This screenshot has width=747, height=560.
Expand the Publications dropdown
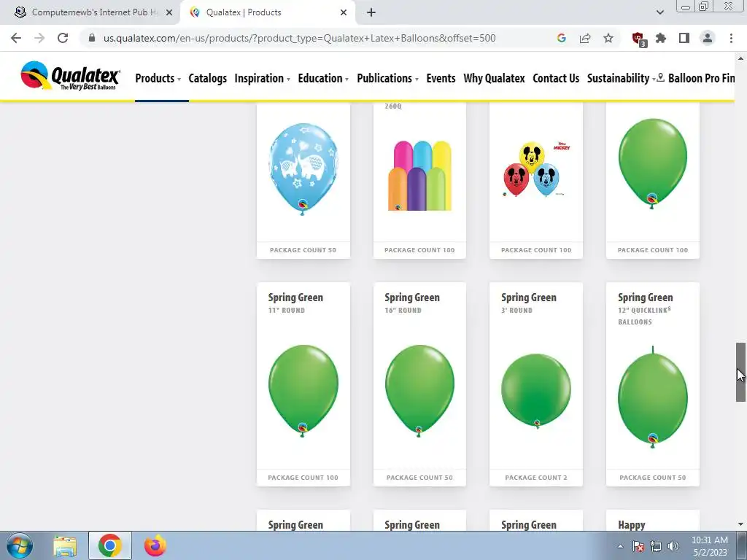pos(387,78)
